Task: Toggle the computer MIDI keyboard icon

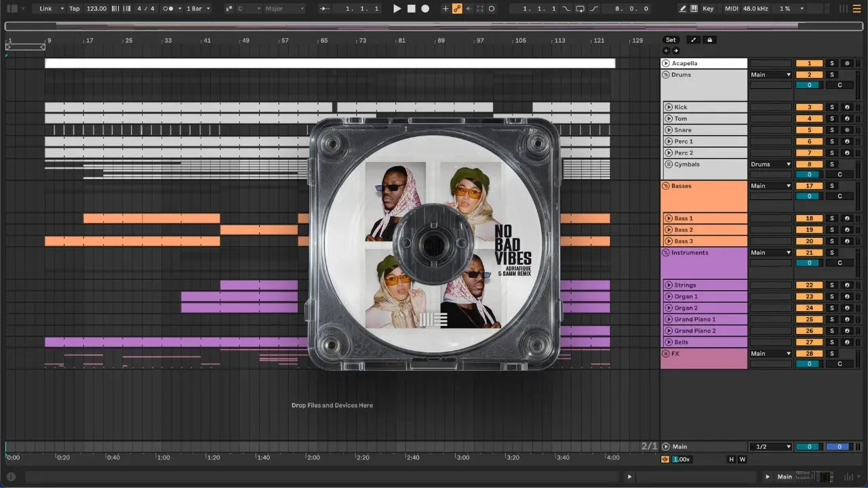Action: (x=694, y=9)
